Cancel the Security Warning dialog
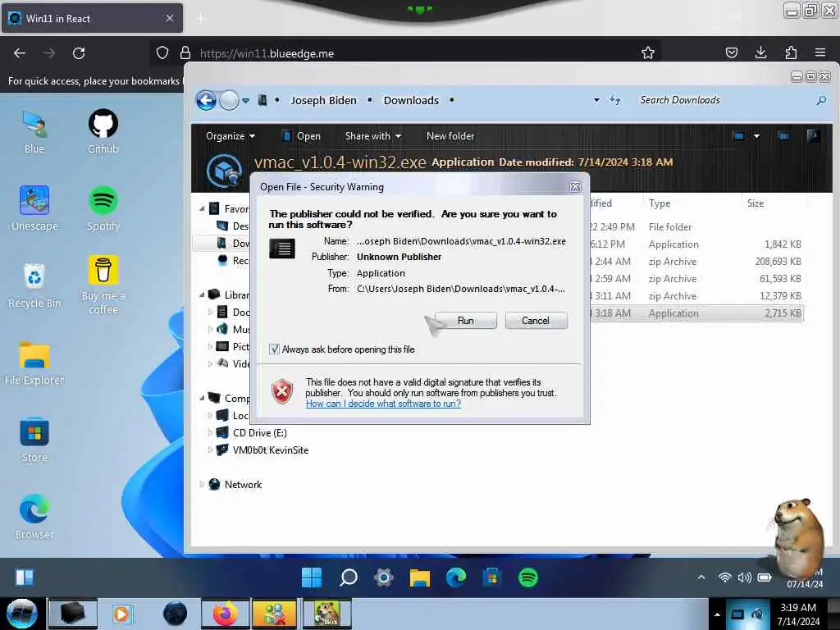 tap(536, 321)
